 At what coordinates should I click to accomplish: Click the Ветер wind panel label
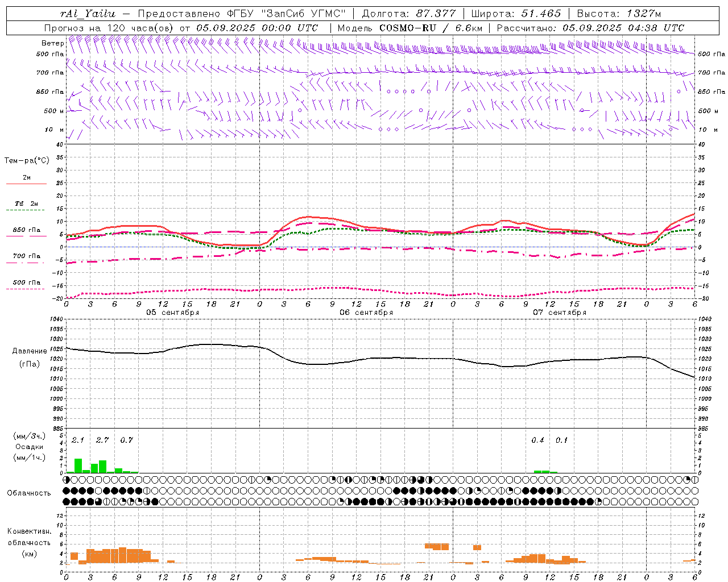(x=52, y=43)
